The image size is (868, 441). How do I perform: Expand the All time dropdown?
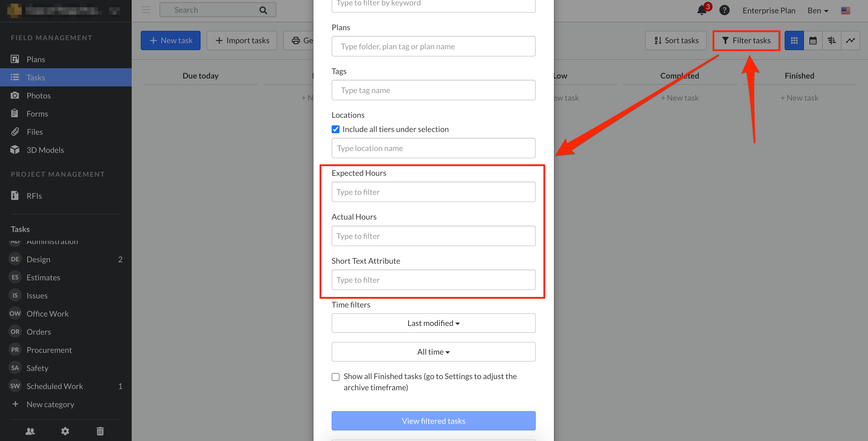[433, 351]
